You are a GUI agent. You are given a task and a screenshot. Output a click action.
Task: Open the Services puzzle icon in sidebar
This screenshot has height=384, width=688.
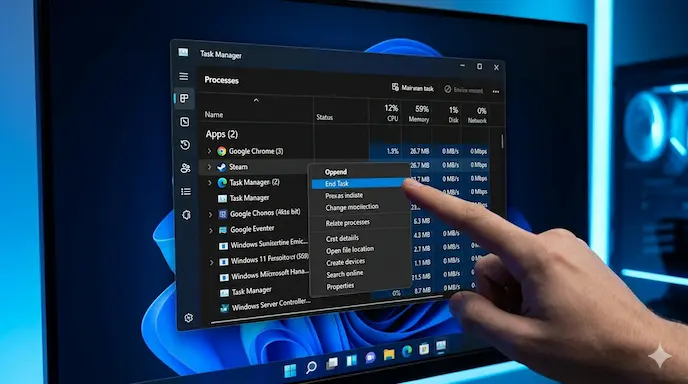tap(186, 215)
